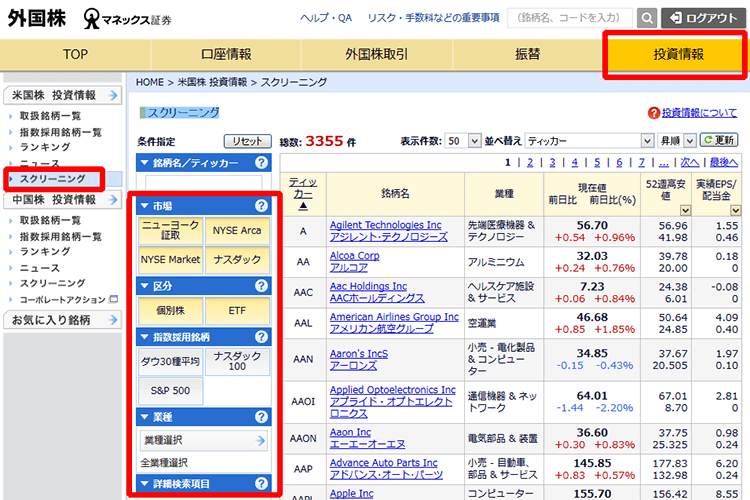Viewport: 750px width, 500px height.
Task: Open Advance Auto Parts Inc link
Action: coord(384,463)
